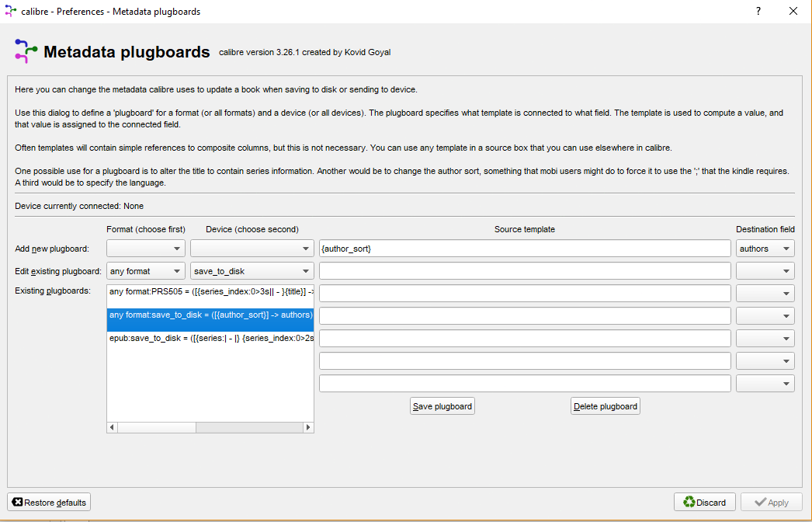The width and height of the screenshot is (812, 522).
Task: Click the Restore defaults button
Action: click(49, 503)
